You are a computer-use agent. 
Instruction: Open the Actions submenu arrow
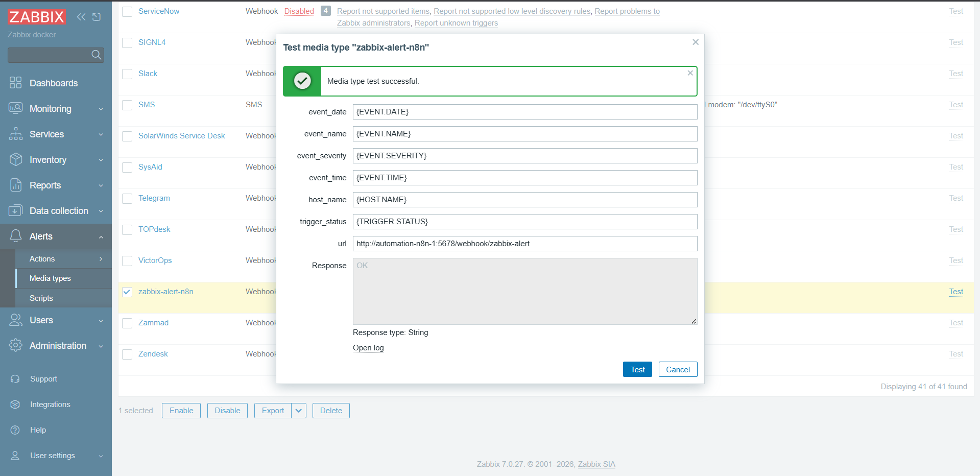click(101, 259)
